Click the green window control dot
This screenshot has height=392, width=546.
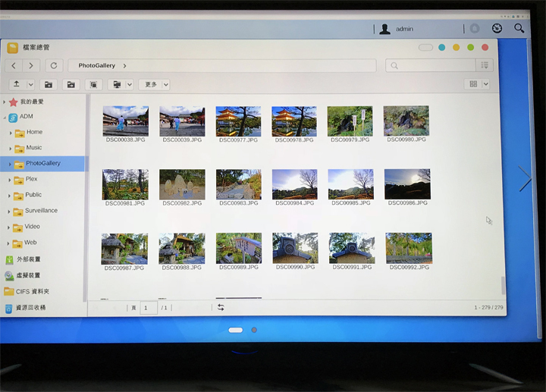click(470, 47)
